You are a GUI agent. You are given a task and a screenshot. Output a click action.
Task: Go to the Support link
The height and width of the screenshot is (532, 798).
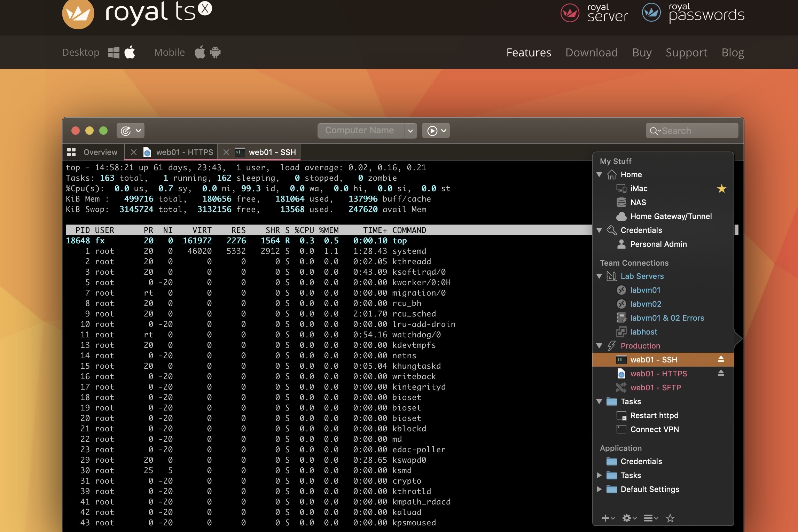click(686, 52)
